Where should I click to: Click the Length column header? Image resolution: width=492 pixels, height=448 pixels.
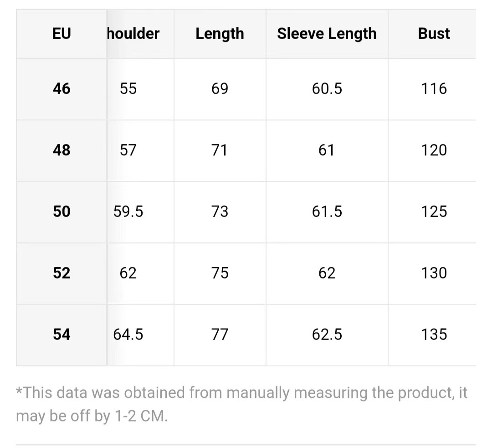(220, 34)
